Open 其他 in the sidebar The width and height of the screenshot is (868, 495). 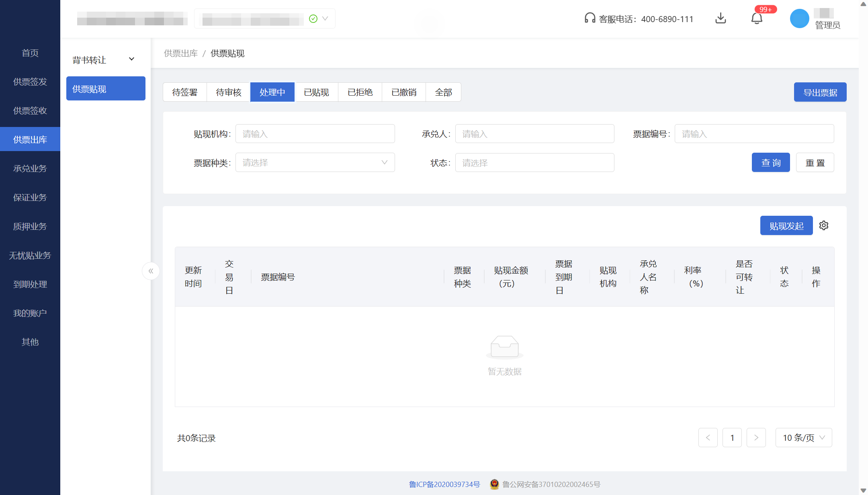[30, 342]
